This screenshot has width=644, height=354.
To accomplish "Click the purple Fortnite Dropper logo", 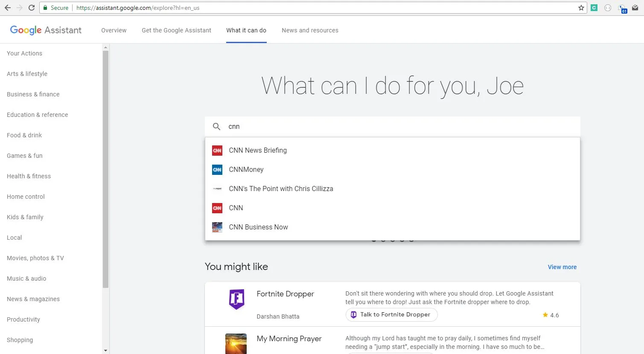I will point(236,299).
